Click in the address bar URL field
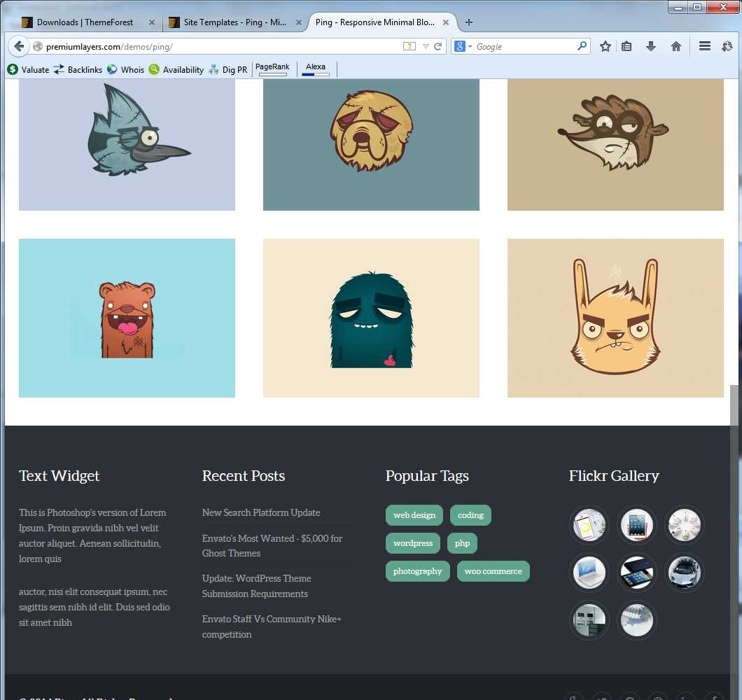This screenshot has height=700, width=742. pyautogui.click(x=223, y=46)
